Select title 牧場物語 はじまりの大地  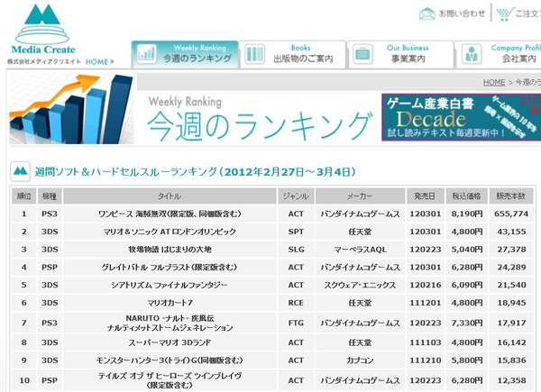point(170,250)
